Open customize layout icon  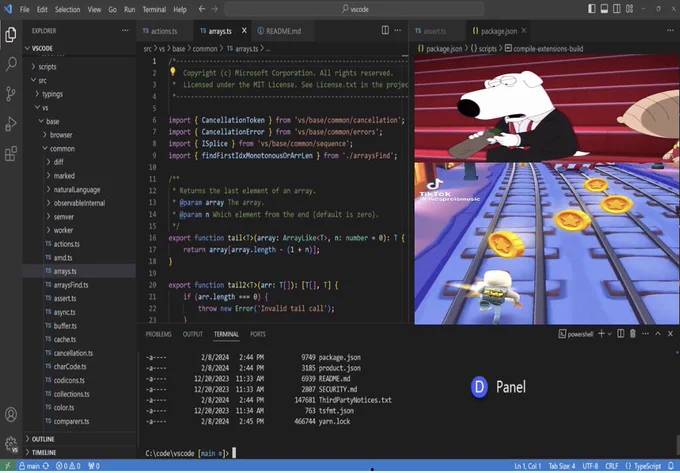pyautogui.click(x=629, y=9)
